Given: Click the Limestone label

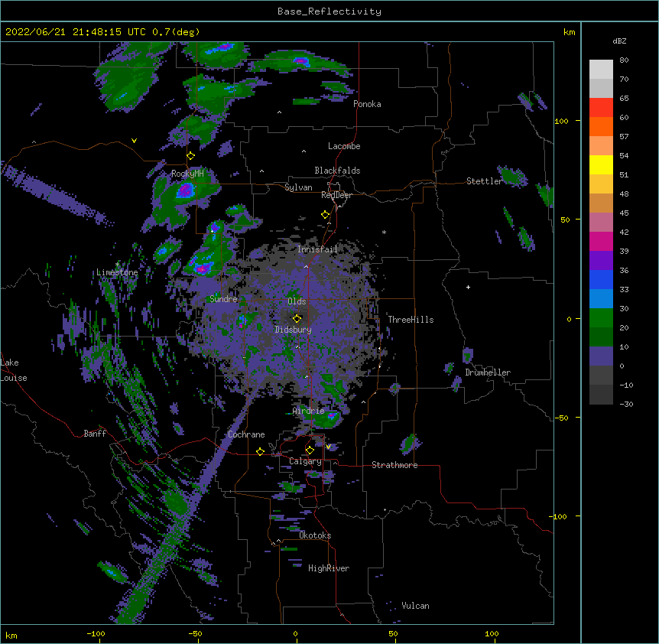Looking at the screenshot, I should click(x=117, y=272).
